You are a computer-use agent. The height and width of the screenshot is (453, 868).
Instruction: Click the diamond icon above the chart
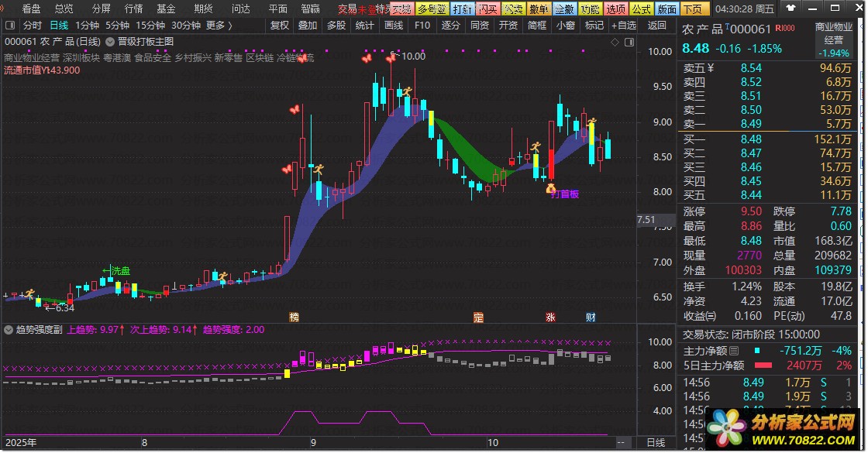click(615, 42)
